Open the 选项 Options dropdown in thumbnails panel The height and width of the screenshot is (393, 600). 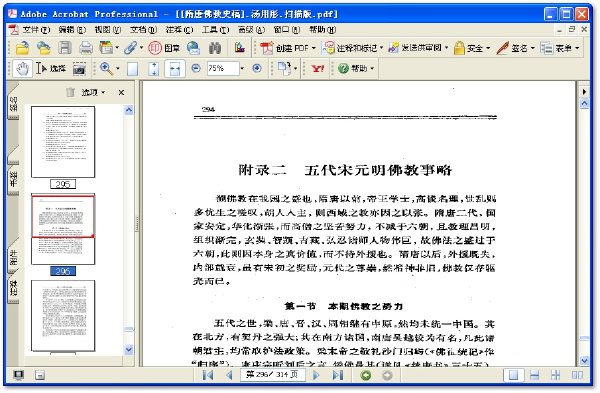click(93, 92)
